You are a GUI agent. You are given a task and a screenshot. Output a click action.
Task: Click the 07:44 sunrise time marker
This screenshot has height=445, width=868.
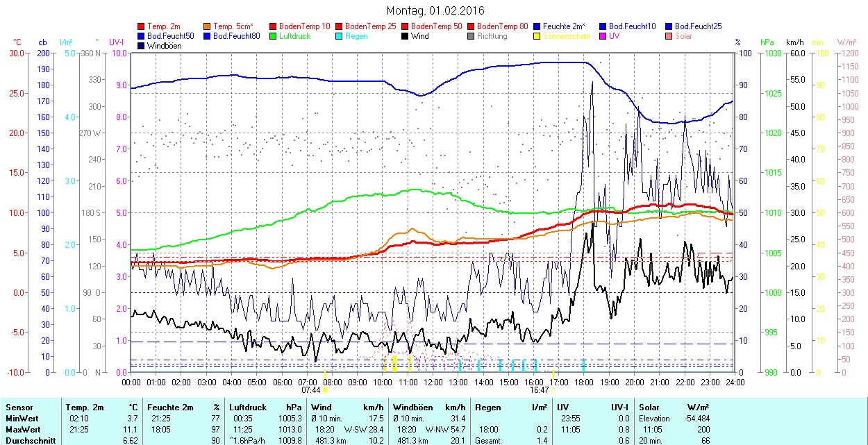(310, 390)
